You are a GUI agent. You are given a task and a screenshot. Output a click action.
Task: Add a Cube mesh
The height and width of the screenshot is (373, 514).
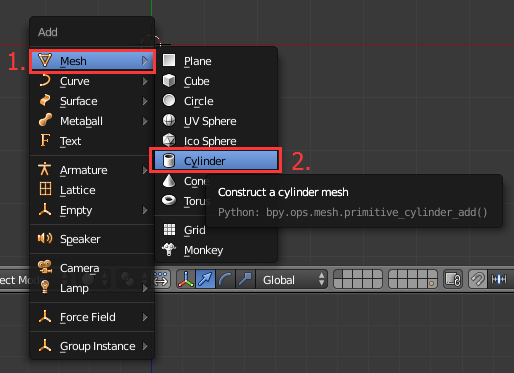216,81
